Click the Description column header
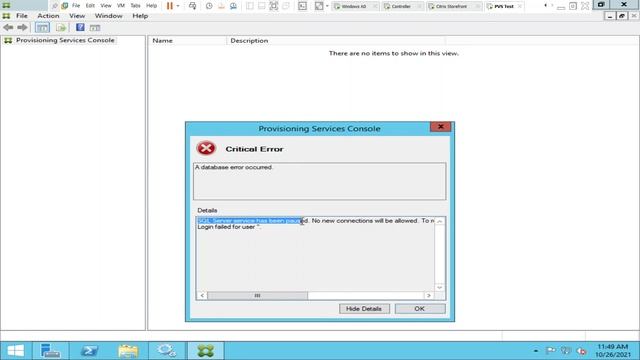The height and width of the screenshot is (360, 640). pos(336,40)
